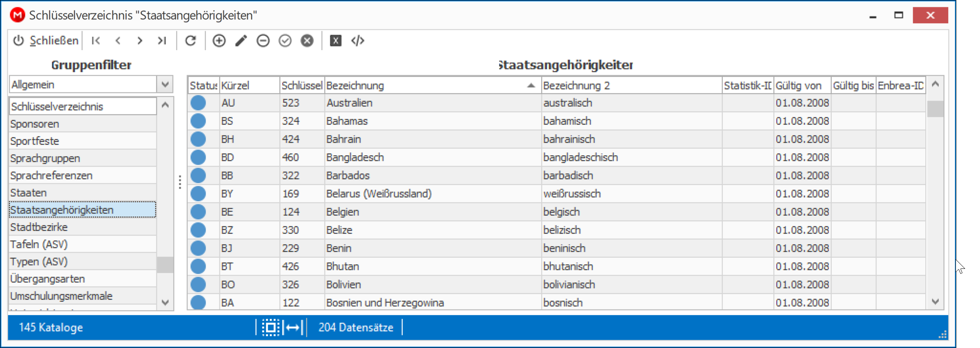Sort by Status column header

click(x=203, y=85)
